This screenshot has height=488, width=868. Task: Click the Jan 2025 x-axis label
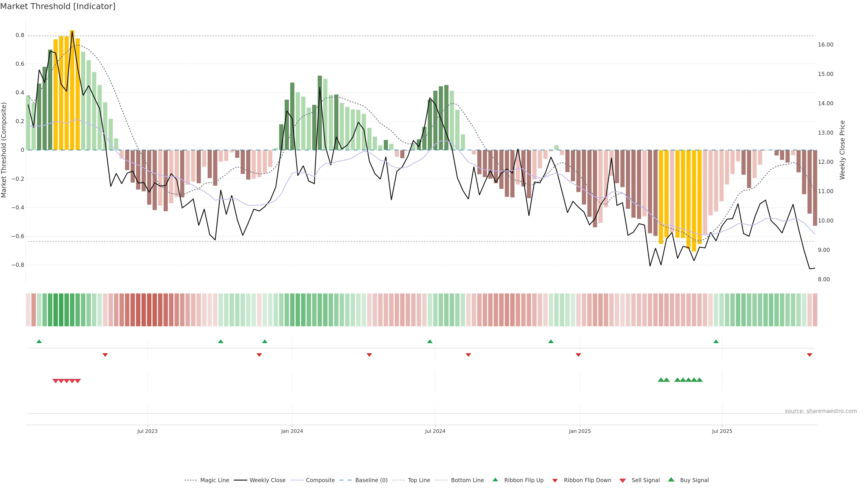pyautogui.click(x=580, y=431)
